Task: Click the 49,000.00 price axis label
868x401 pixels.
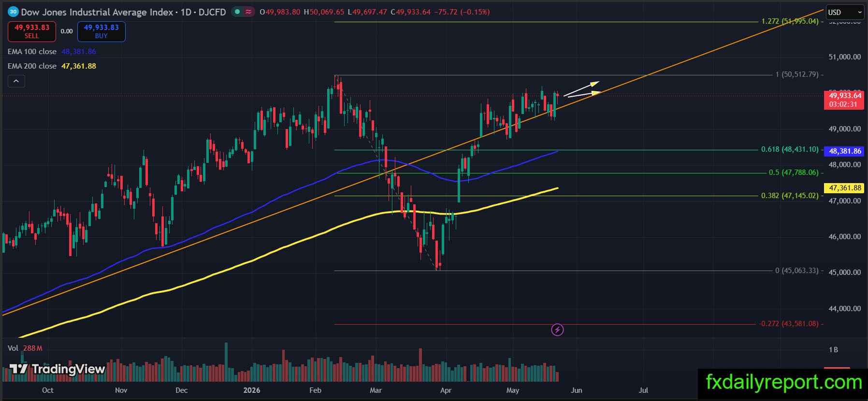Action: pos(844,129)
